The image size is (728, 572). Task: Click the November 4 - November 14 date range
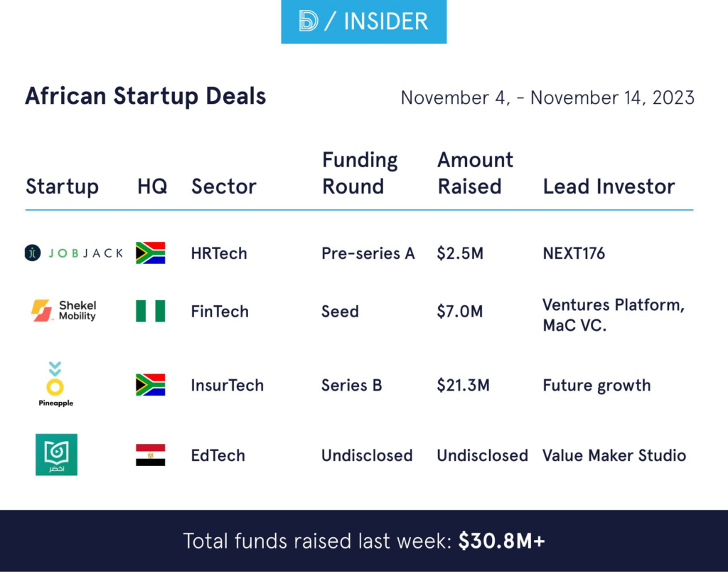(x=547, y=97)
